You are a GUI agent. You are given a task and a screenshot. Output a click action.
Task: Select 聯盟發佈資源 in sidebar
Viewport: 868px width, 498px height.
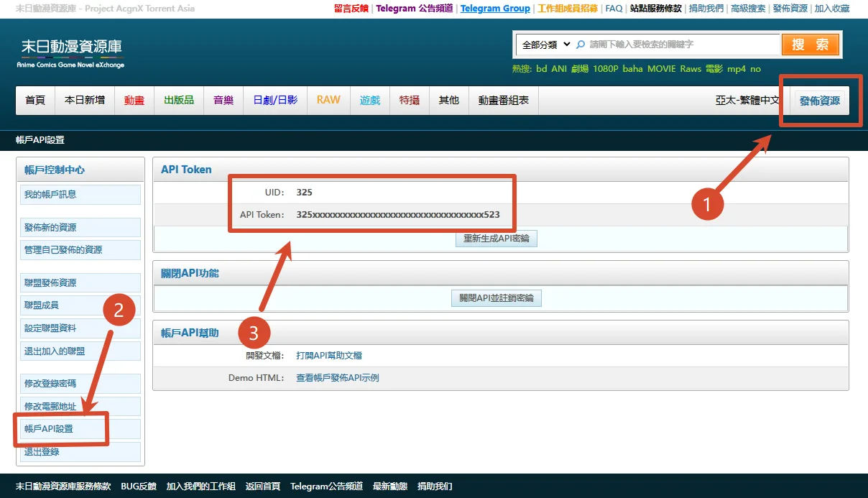(80, 283)
